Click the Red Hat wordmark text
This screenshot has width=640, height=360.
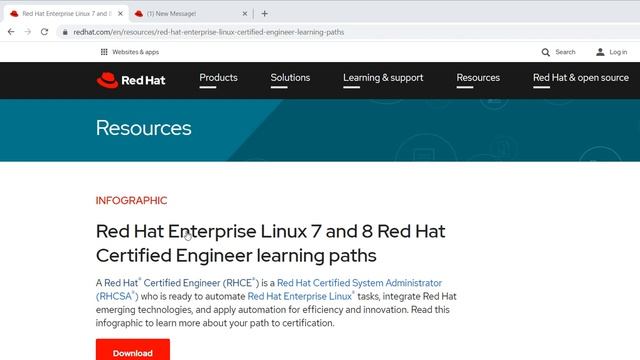[x=143, y=80]
